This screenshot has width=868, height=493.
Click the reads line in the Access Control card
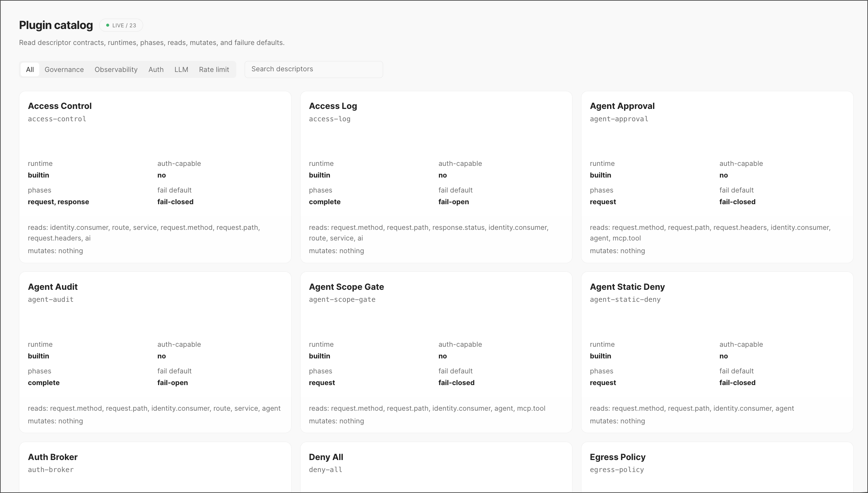[x=144, y=233]
